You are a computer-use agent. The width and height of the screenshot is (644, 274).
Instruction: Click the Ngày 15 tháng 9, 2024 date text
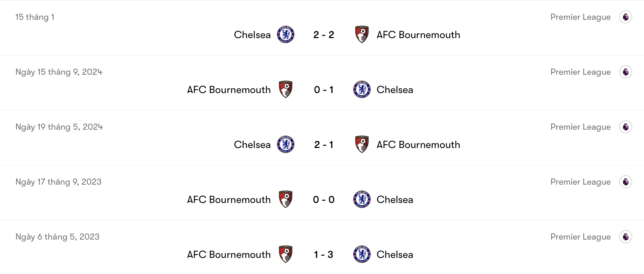(x=59, y=72)
